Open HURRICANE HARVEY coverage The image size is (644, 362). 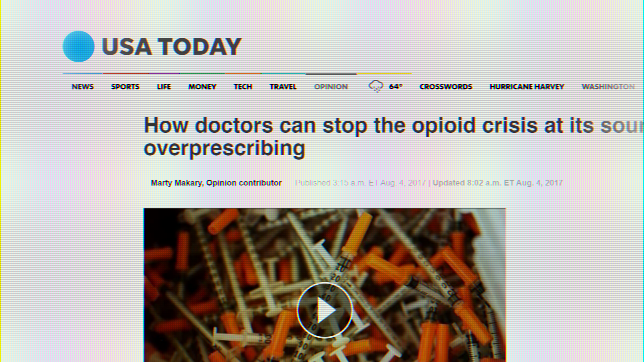tap(527, 87)
